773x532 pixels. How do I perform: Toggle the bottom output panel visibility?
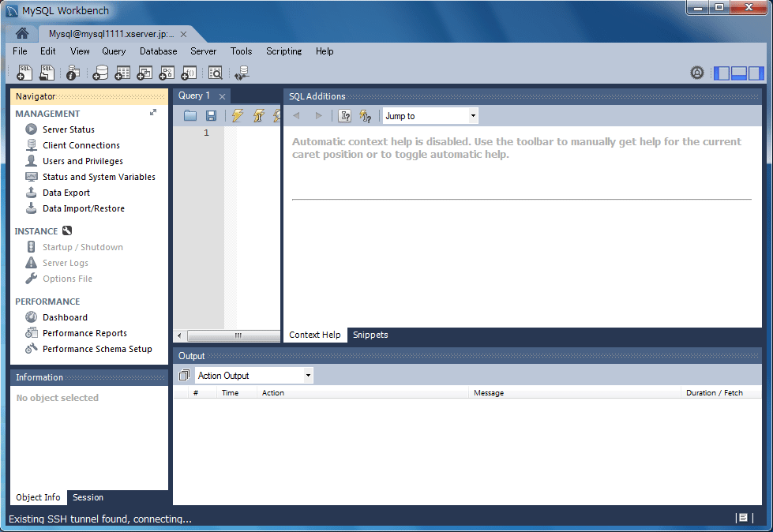point(738,73)
